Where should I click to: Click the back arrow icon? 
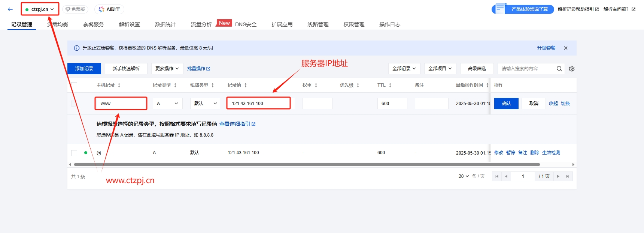tap(10, 9)
